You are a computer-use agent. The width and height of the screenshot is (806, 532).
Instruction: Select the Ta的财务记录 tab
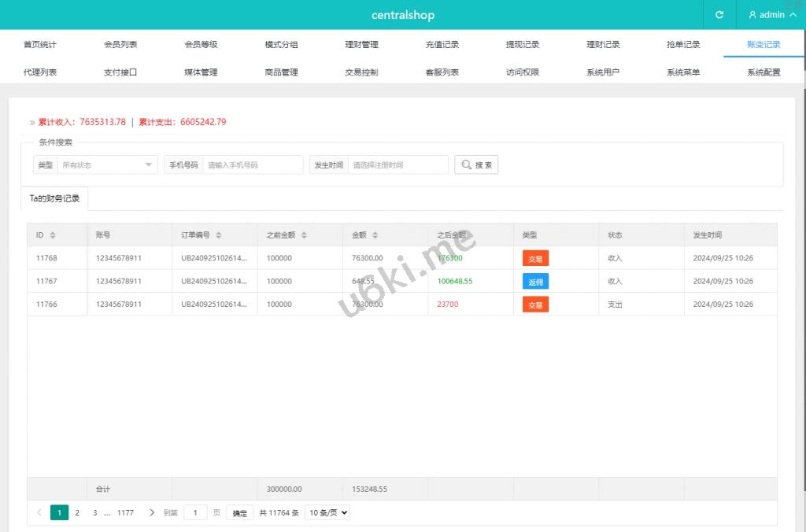point(54,198)
